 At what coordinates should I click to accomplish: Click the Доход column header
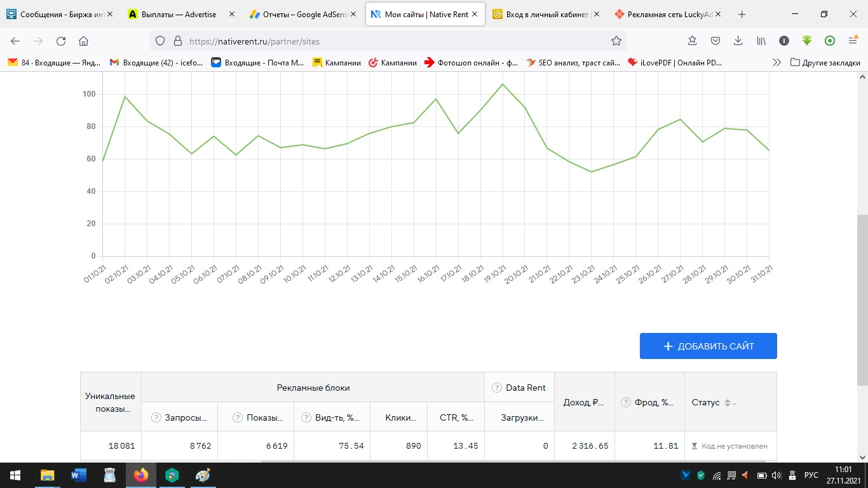tap(585, 402)
